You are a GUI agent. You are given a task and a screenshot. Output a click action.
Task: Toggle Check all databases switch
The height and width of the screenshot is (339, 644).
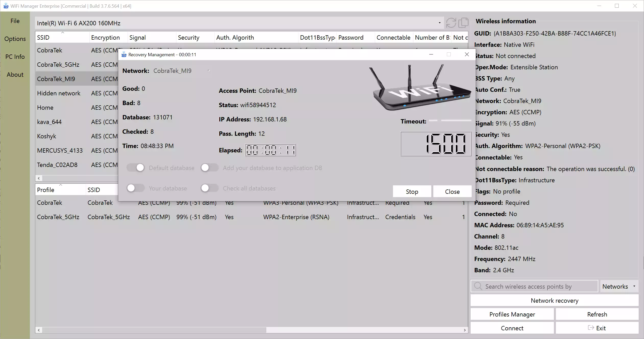click(210, 188)
